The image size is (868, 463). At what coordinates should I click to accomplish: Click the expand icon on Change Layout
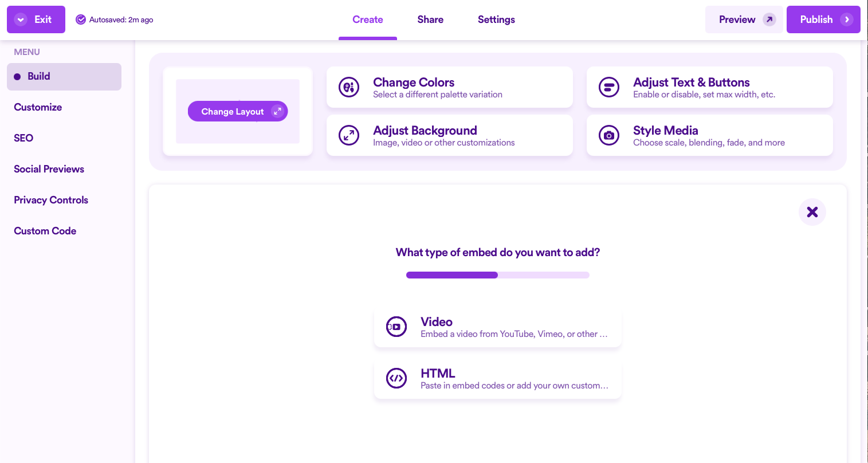(277, 111)
